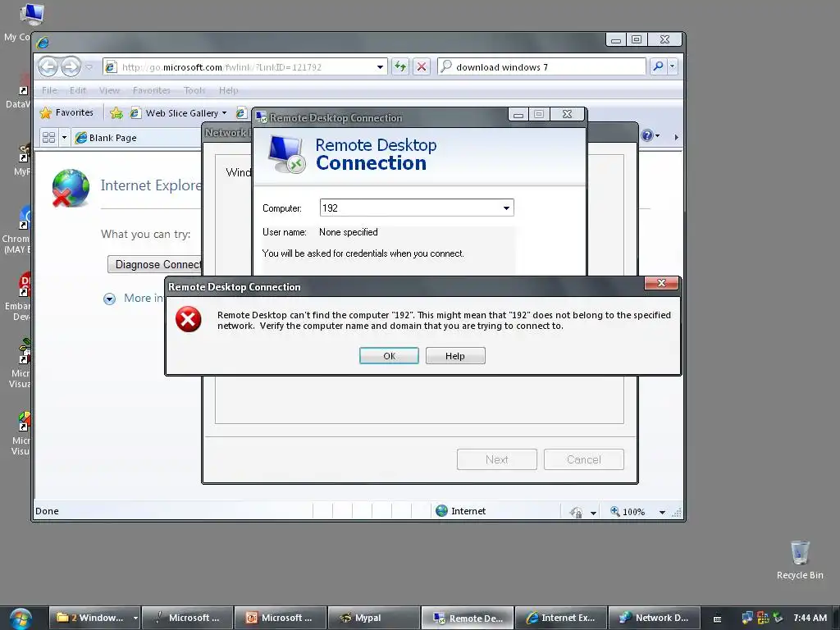Viewport: 840px width, 630px height.
Task: Click the tray icon left of the clock
Action: (x=778, y=618)
